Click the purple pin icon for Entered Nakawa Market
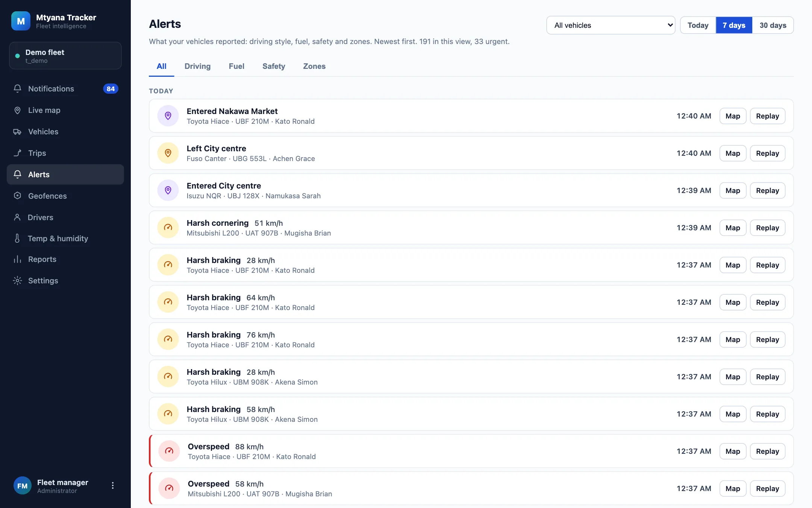The height and width of the screenshot is (508, 812). (168, 116)
